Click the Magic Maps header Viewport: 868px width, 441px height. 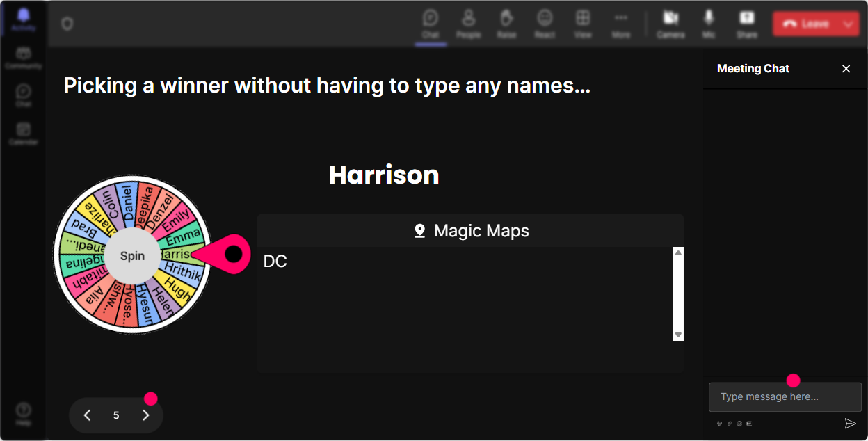point(471,230)
